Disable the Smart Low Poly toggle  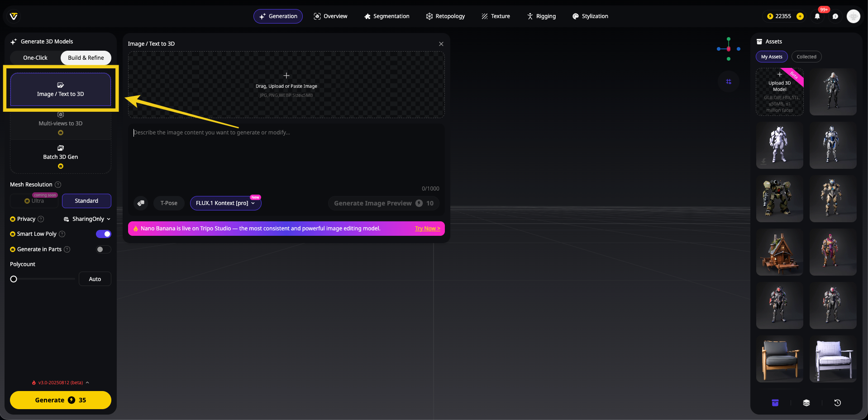point(104,234)
